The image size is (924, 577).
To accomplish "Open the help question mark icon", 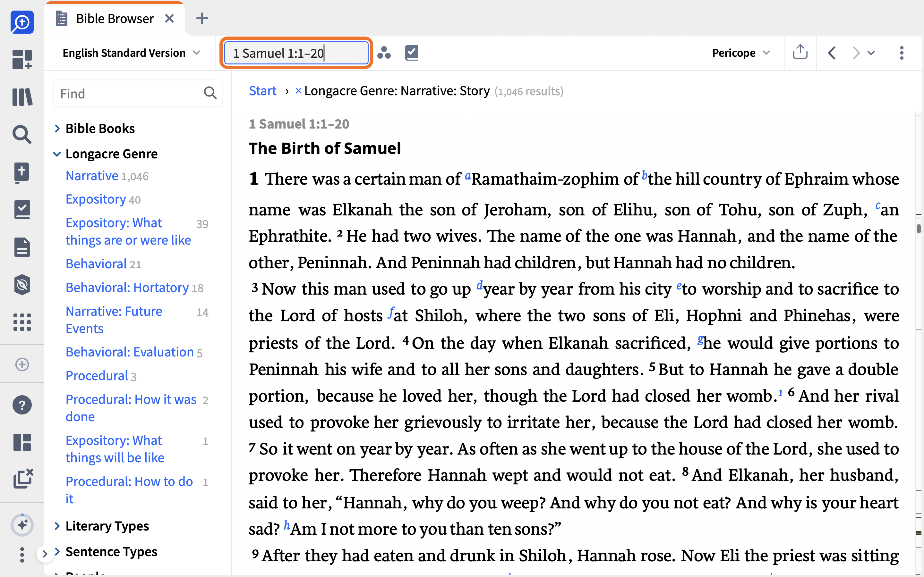I will point(22,405).
